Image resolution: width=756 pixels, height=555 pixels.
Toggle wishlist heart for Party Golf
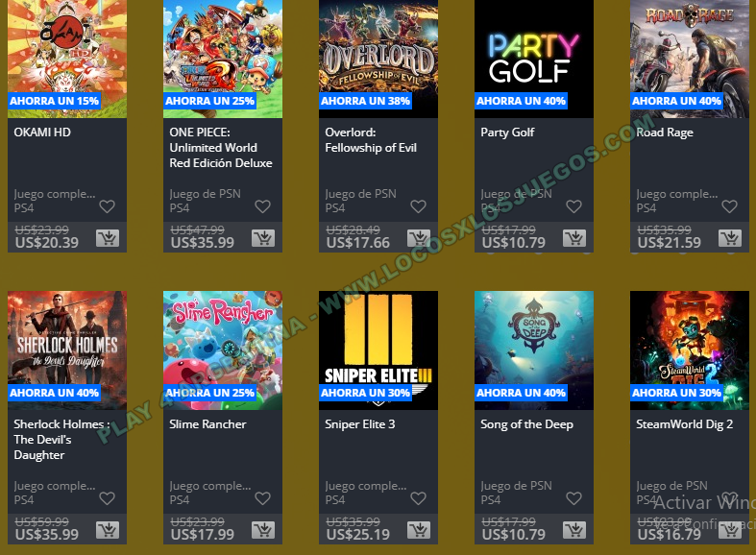573,206
